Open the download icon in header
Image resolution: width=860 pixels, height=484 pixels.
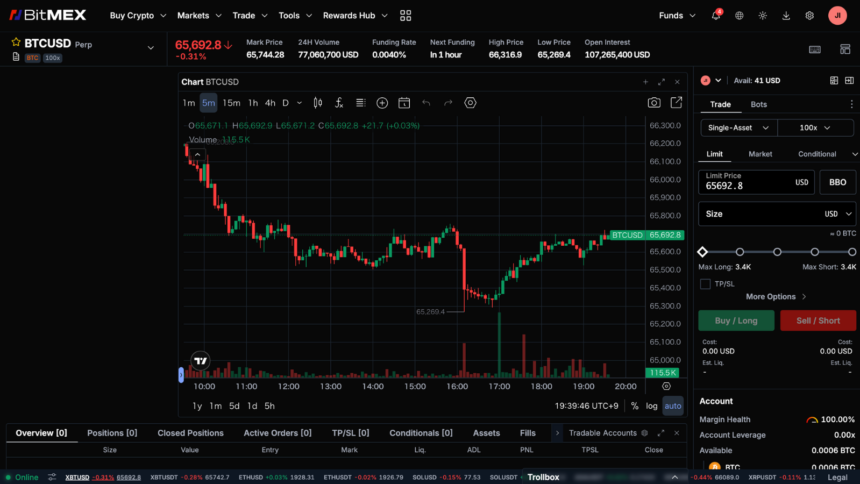pos(786,16)
